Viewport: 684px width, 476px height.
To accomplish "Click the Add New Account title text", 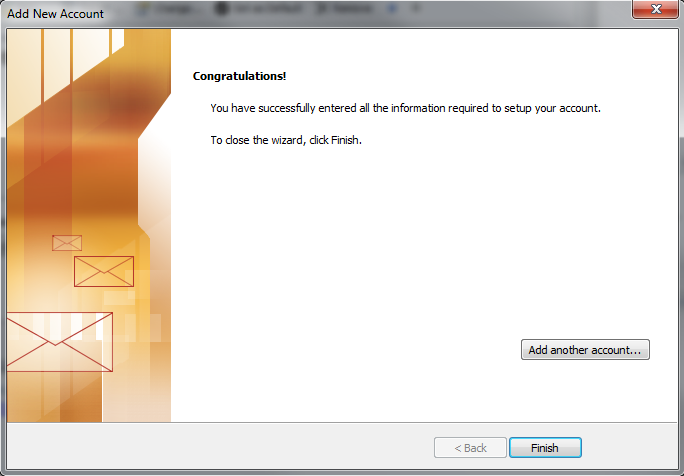I will coord(55,14).
